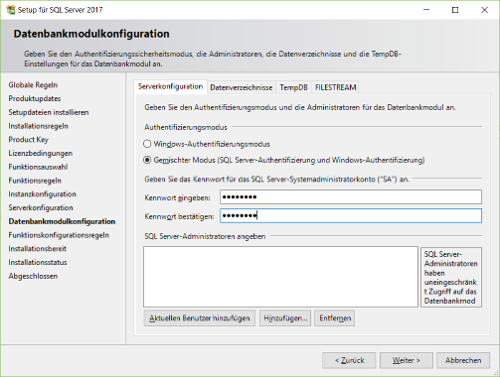Click the Authentifizierungsmodus group label
500x377 pixels.
(186, 127)
